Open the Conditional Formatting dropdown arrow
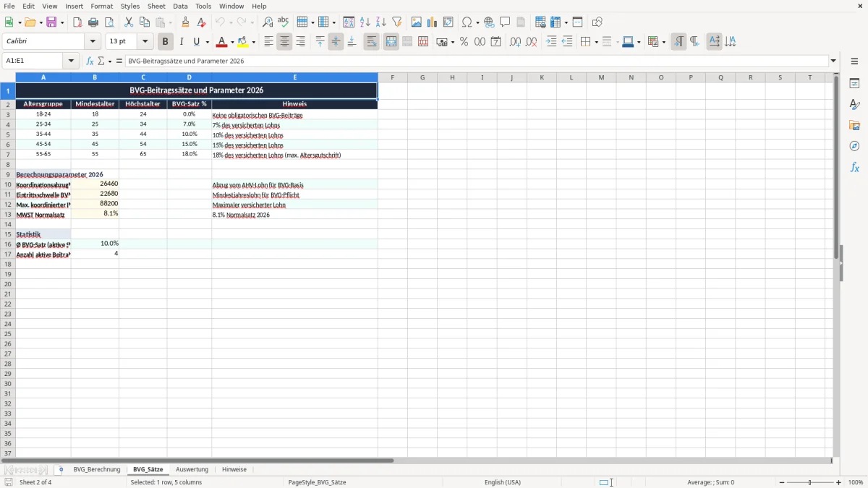The height and width of the screenshot is (488, 868). pos(663,42)
